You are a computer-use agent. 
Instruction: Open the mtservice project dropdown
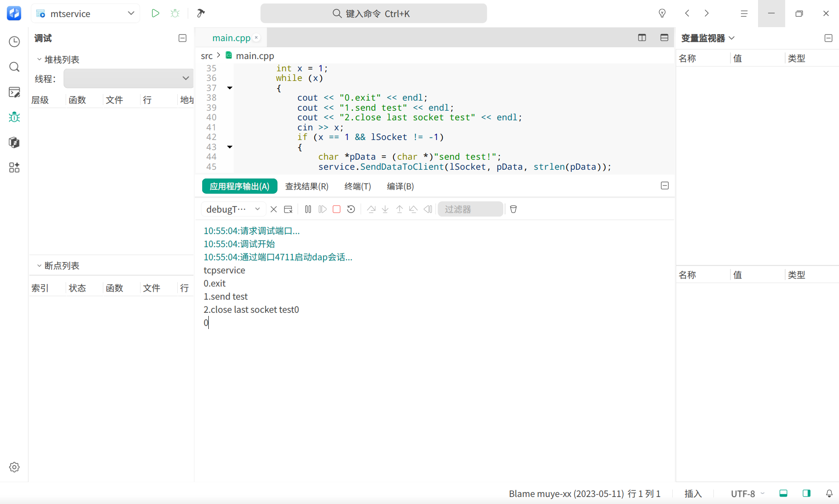(86, 14)
